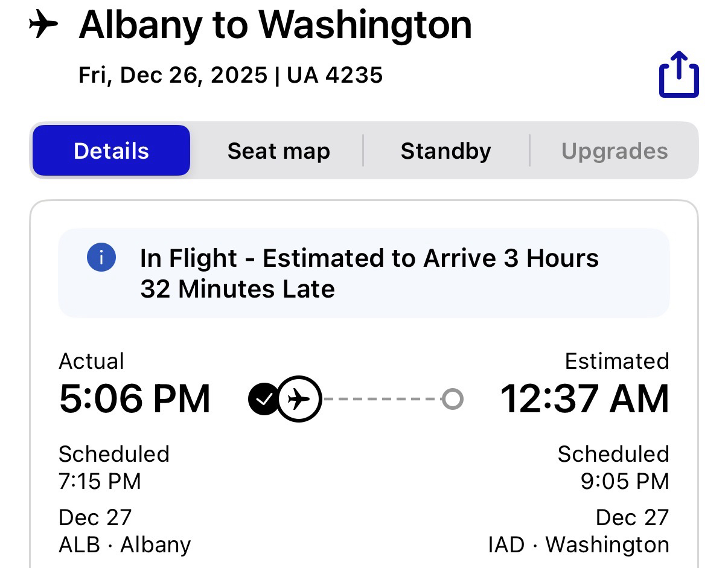Screen dimensions: 728x568
Task: Open the Seat map tab
Action: tap(278, 151)
